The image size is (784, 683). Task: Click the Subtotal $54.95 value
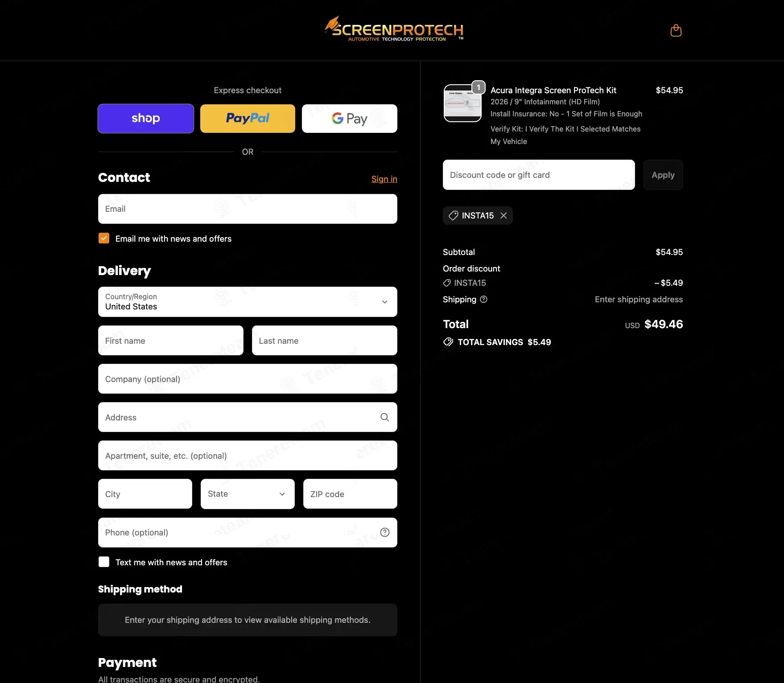coord(669,252)
